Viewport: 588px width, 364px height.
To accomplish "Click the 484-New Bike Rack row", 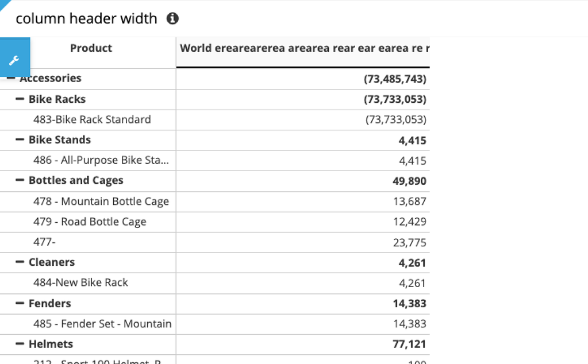I will tap(86, 282).
